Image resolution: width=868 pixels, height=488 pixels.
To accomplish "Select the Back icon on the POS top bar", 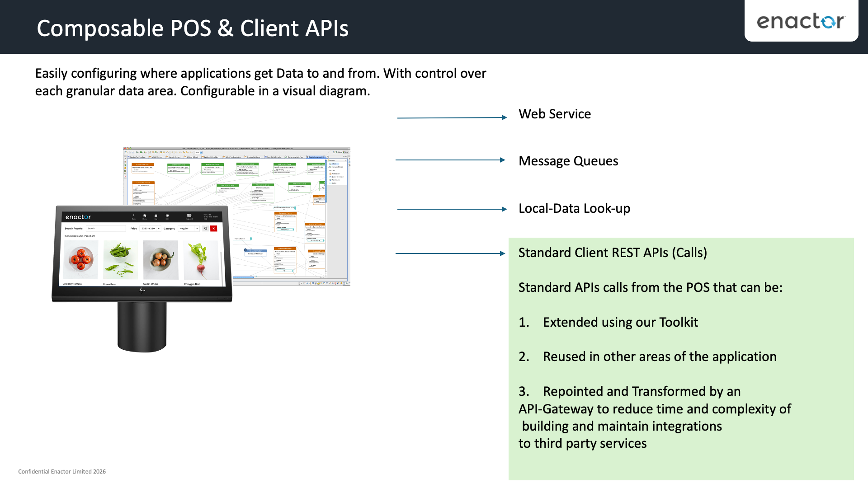I will tap(133, 216).
